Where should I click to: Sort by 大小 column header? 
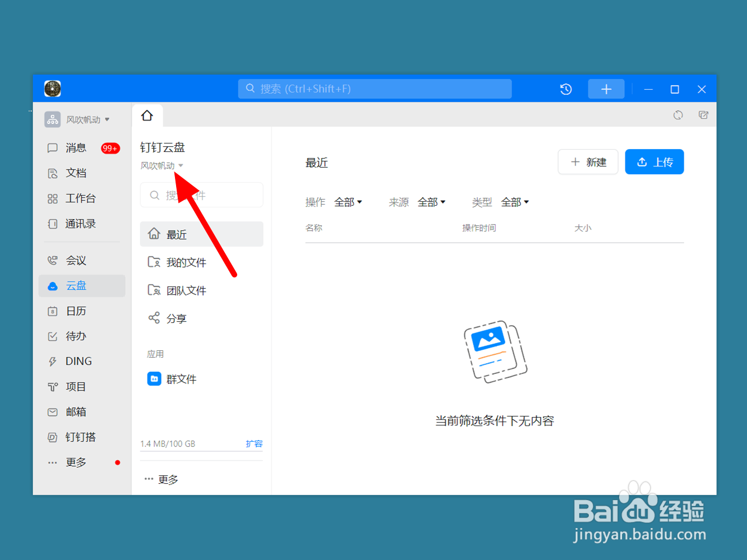pyautogui.click(x=583, y=228)
